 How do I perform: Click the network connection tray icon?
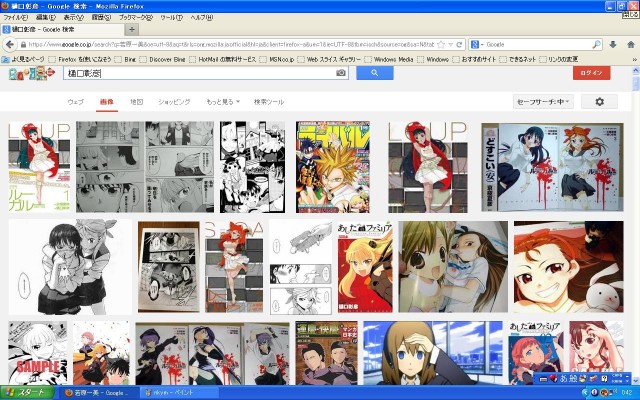tap(613, 393)
